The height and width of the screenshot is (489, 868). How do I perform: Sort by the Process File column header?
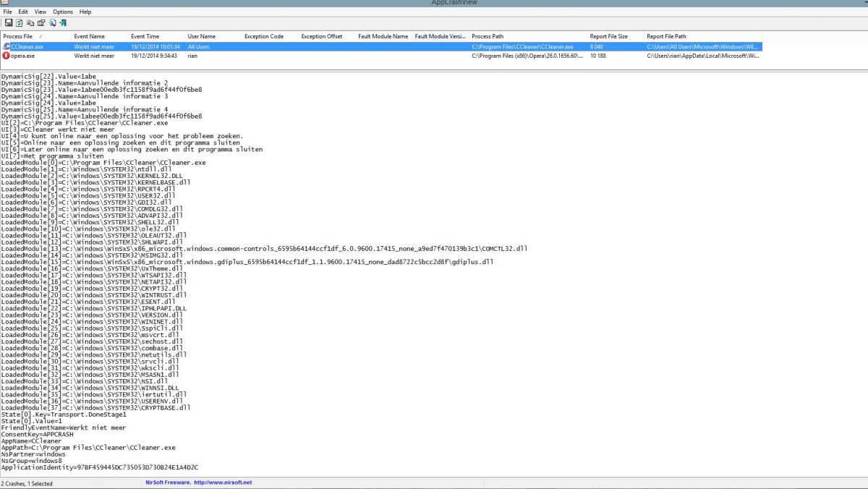pos(35,36)
